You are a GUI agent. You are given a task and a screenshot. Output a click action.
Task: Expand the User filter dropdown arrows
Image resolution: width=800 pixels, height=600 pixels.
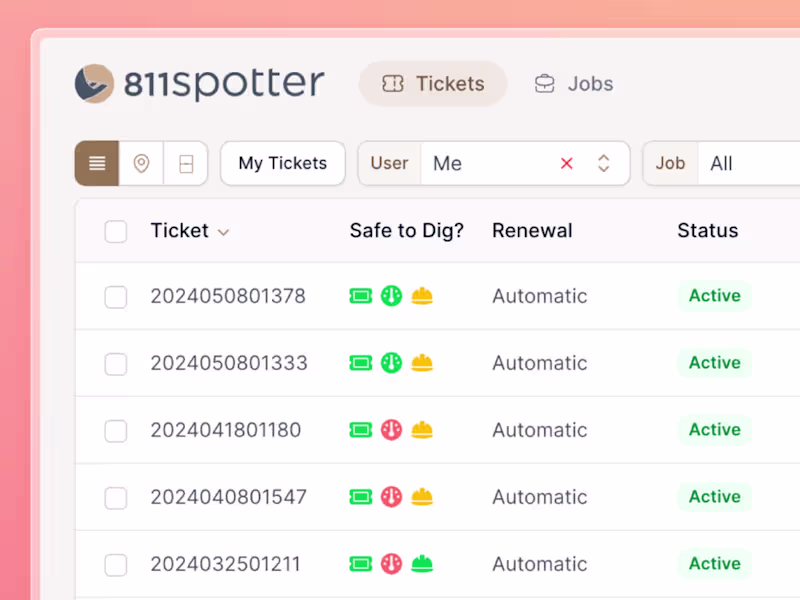tap(603, 164)
